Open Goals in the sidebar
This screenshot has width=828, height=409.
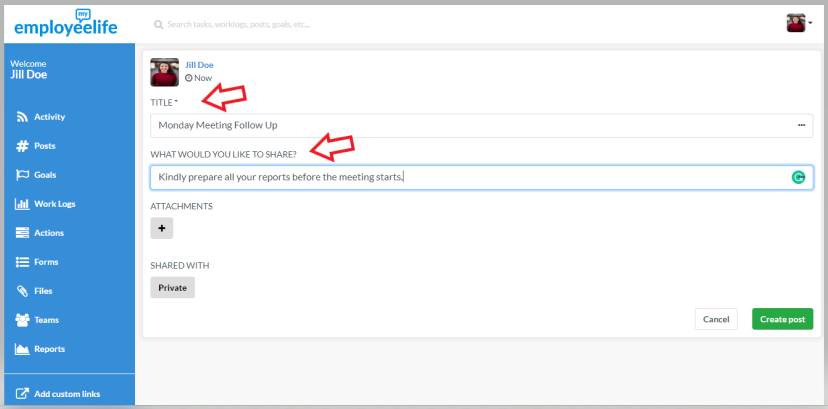tap(45, 175)
